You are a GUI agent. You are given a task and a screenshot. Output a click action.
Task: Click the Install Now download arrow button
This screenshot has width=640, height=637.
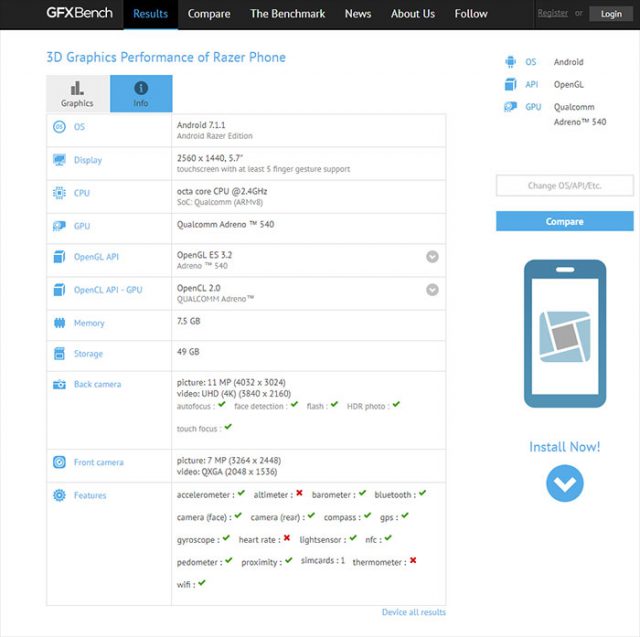click(x=565, y=483)
